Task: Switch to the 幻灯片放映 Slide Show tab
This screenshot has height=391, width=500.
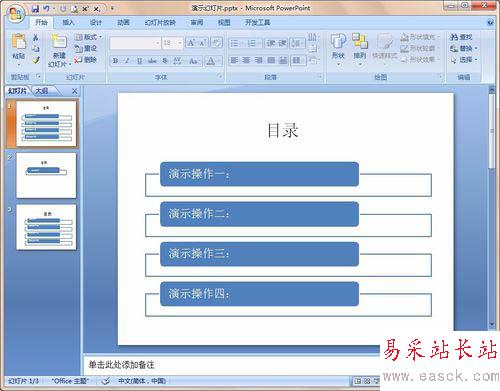Action: tap(160, 22)
